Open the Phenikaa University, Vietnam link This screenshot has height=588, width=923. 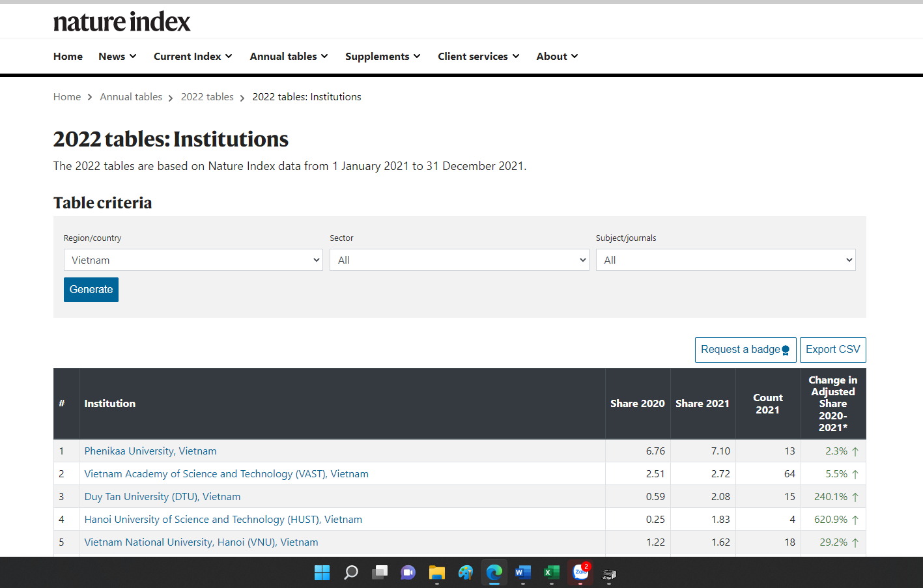150,451
